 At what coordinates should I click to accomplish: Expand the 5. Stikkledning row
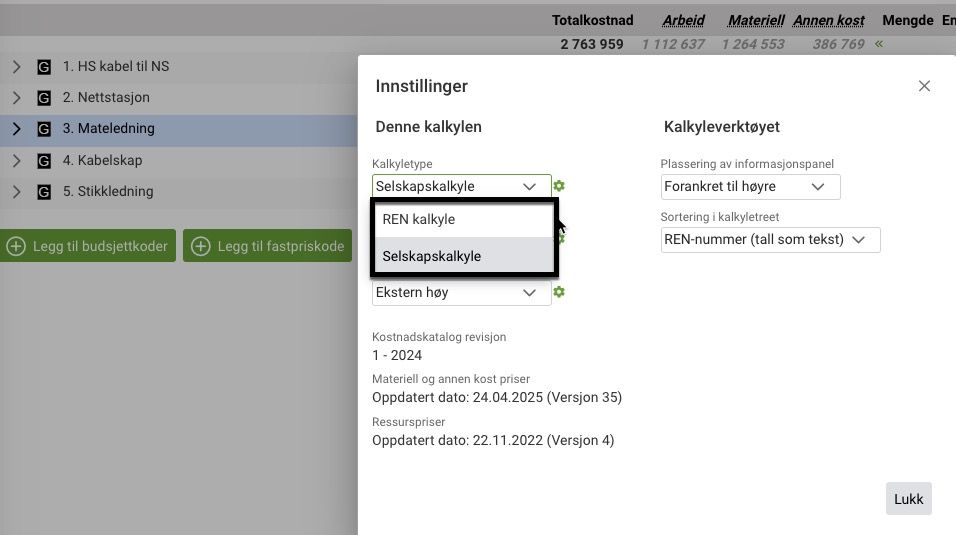click(x=16, y=192)
